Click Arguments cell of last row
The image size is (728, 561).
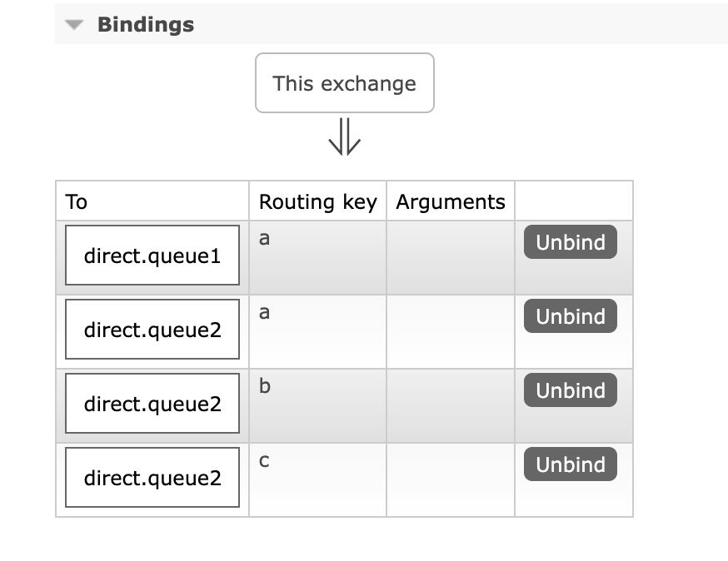pos(451,479)
